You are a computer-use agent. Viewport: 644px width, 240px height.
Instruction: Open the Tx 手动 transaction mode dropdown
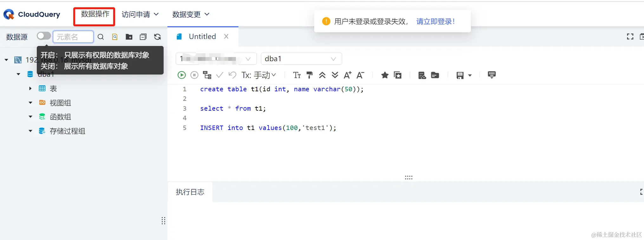[x=259, y=75]
